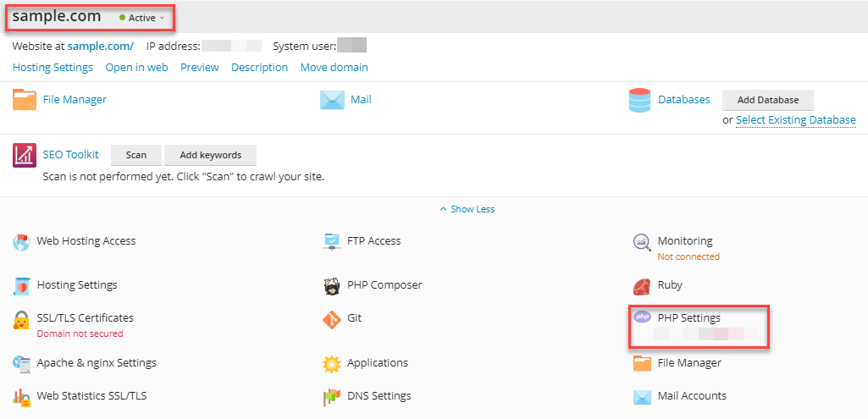Open DNS Settings
This screenshot has width=868, height=419.
click(x=379, y=395)
